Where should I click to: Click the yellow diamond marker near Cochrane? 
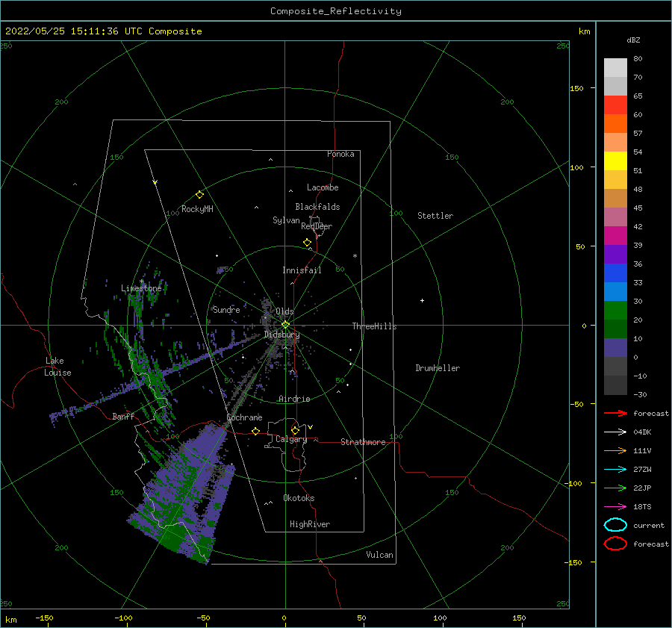256,431
